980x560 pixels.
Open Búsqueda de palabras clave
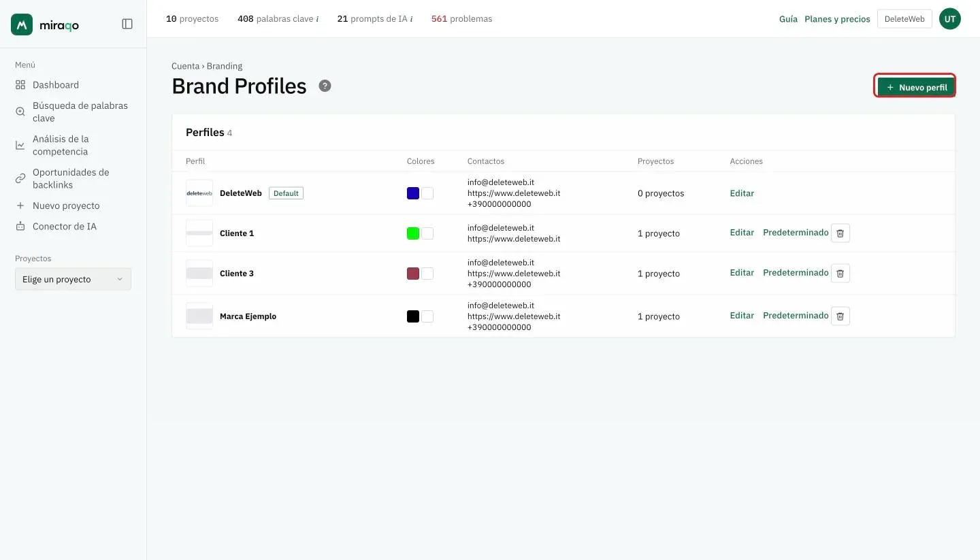tap(72, 112)
